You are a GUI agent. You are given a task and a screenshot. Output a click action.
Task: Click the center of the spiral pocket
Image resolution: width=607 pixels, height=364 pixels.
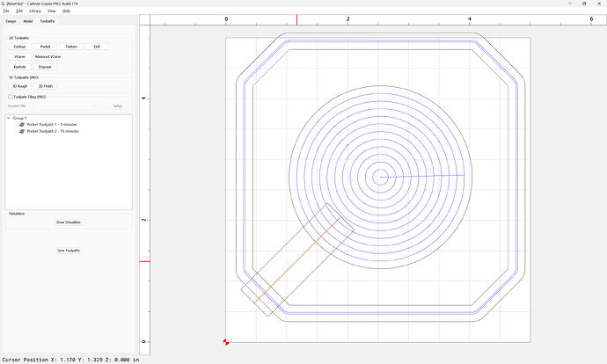coord(381,178)
